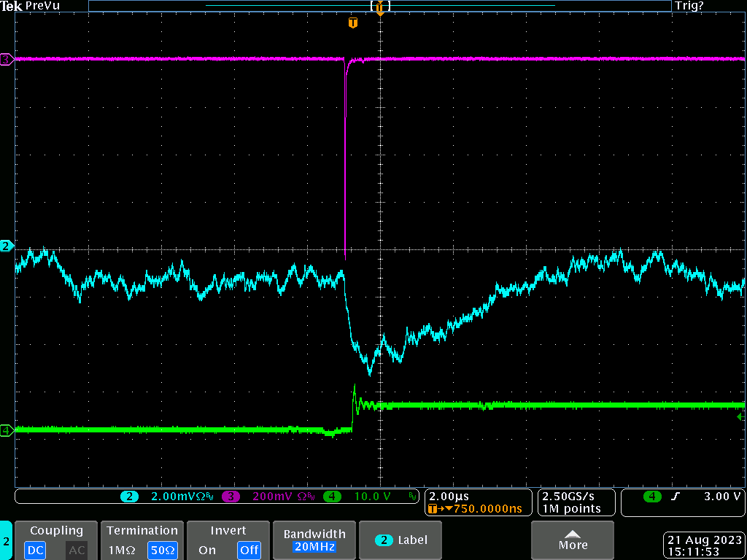Select 1MΩ termination
Viewport: 747px width, 560px height.
coord(120,550)
